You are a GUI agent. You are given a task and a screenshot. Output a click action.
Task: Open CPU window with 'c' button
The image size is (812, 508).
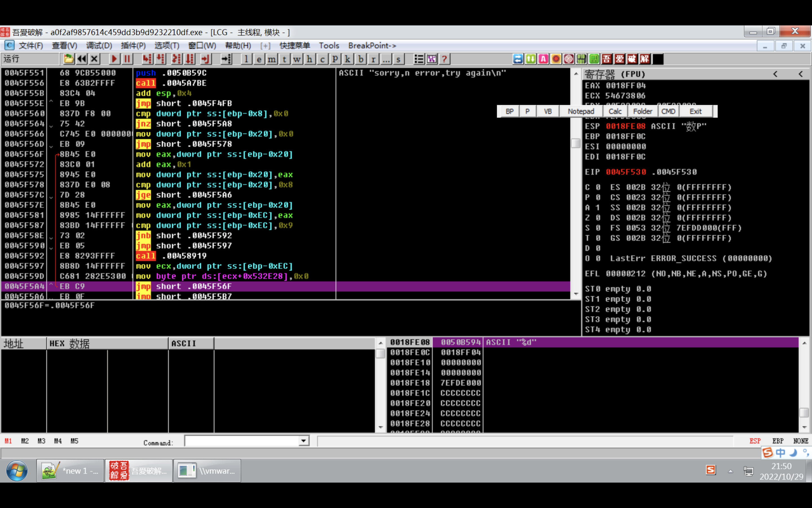tap(323, 59)
